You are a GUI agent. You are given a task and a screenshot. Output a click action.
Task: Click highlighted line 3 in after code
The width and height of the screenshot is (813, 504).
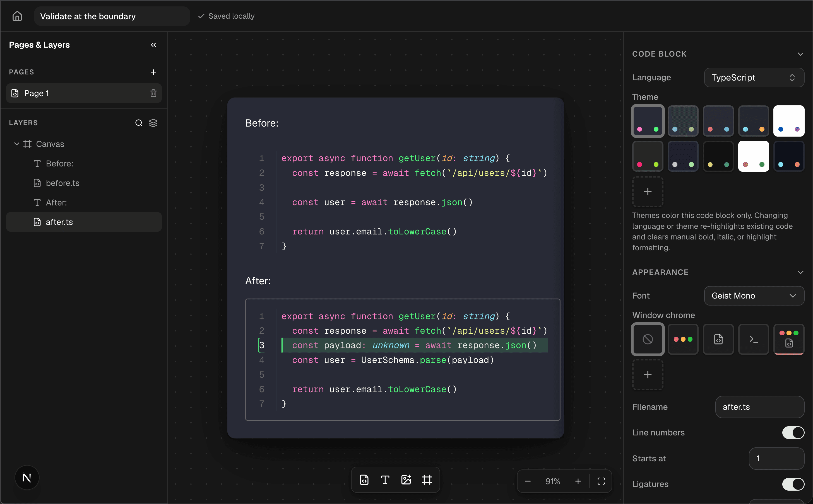point(414,345)
